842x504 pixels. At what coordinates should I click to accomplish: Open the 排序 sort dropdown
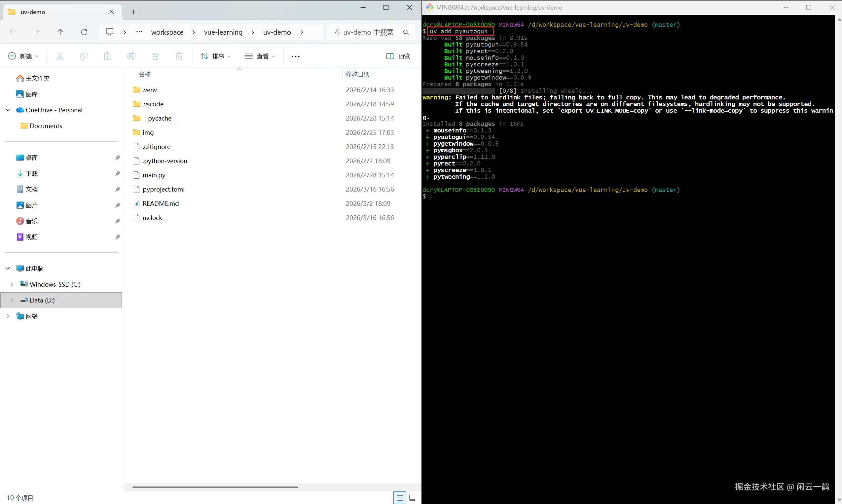(x=216, y=56)
